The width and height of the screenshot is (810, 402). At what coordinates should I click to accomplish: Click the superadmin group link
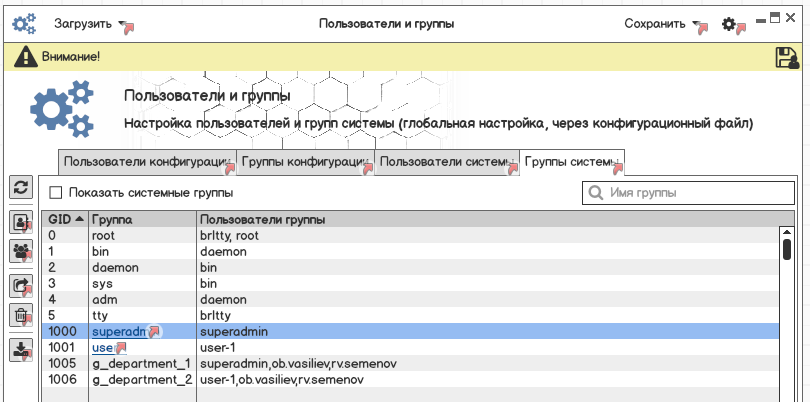coord(119,331)
